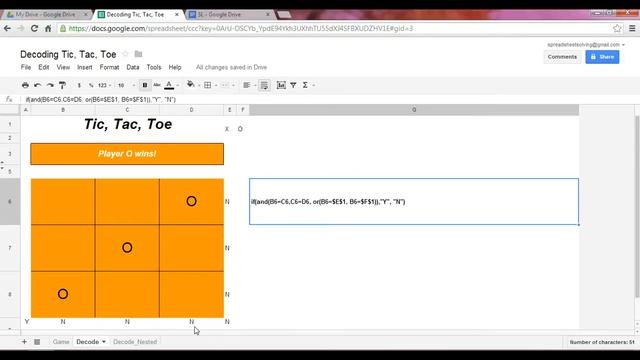Image resolution: width=640 pixels, height=360 pixels.
Task: Open the Tools menu
Action: point(154,67)
